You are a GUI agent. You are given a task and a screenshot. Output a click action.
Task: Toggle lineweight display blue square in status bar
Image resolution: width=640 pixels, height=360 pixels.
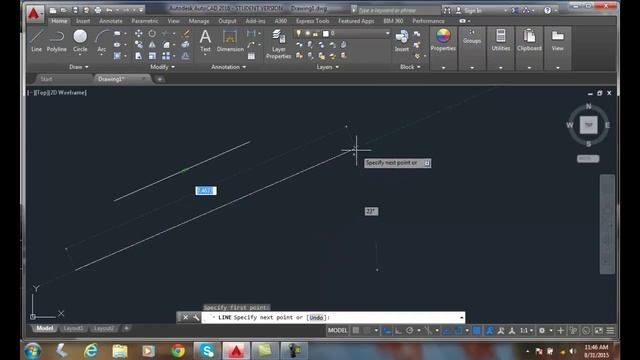point(476,331)
